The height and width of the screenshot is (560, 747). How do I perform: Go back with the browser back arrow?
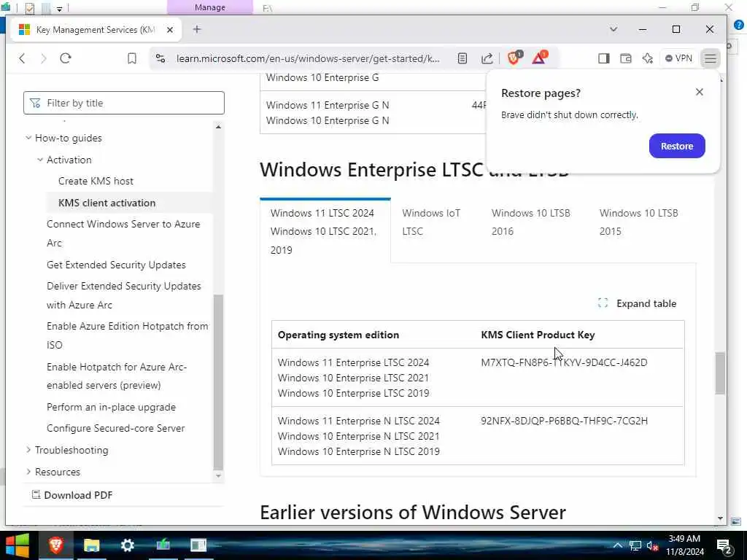[22, 58]
